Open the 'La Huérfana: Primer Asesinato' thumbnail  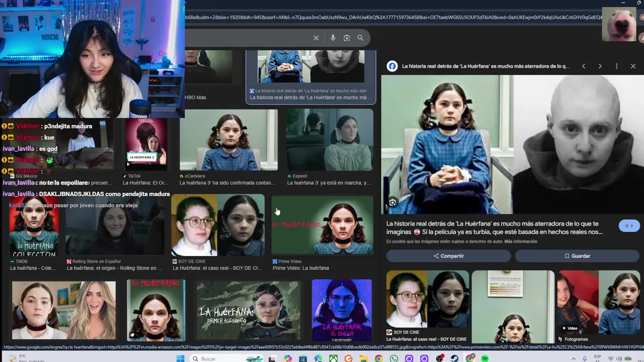[x=249, y=310]
